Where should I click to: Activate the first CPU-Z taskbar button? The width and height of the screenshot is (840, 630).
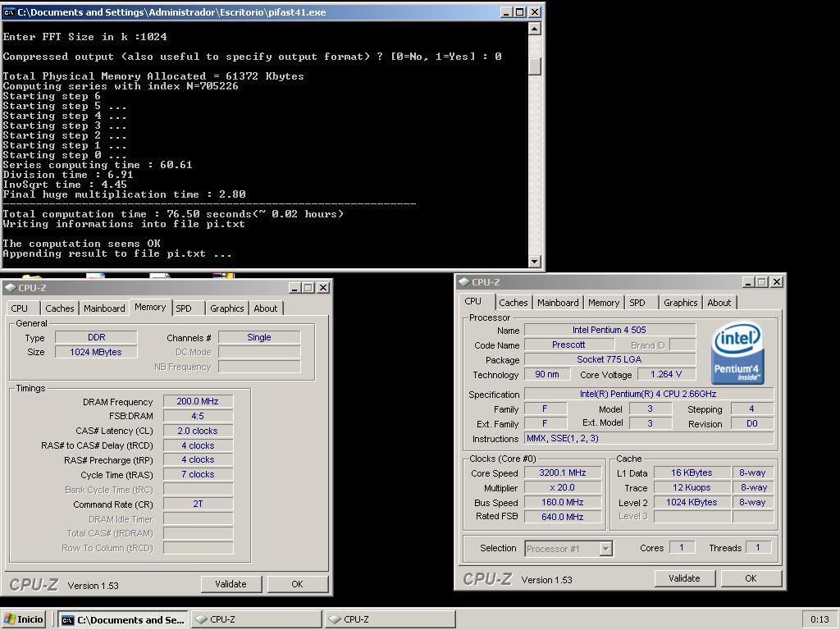click(256, 620)
